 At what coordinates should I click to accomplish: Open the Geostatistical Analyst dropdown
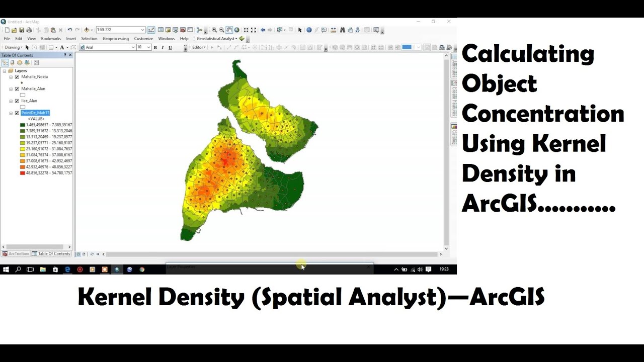pos(217,39)
